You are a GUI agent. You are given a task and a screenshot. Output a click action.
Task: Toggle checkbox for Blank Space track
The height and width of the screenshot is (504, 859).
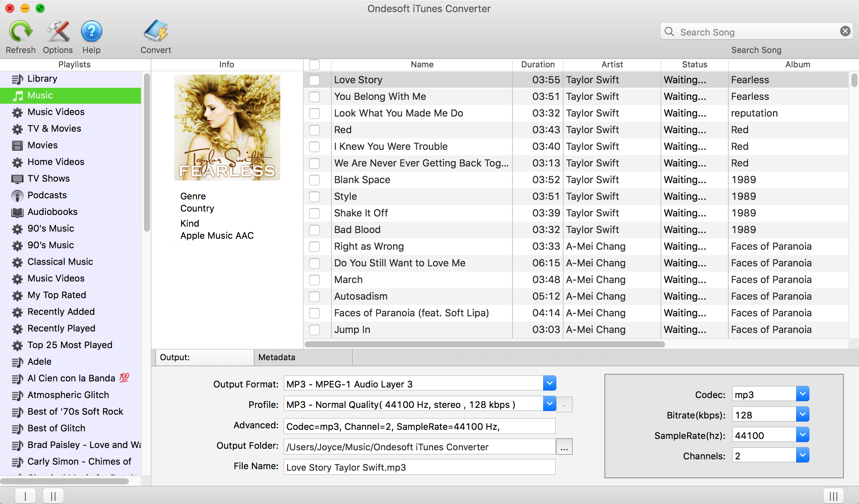(x=315, y=180)
